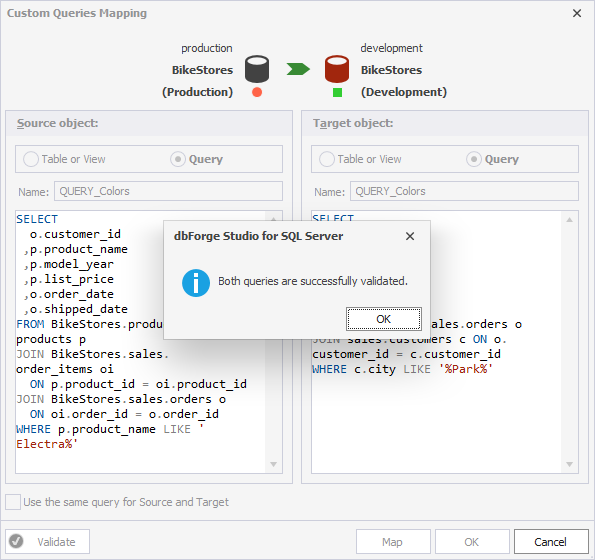Click the SELECT keyword in source query
This screenshot has height=560, width=595.
(37, 219)
